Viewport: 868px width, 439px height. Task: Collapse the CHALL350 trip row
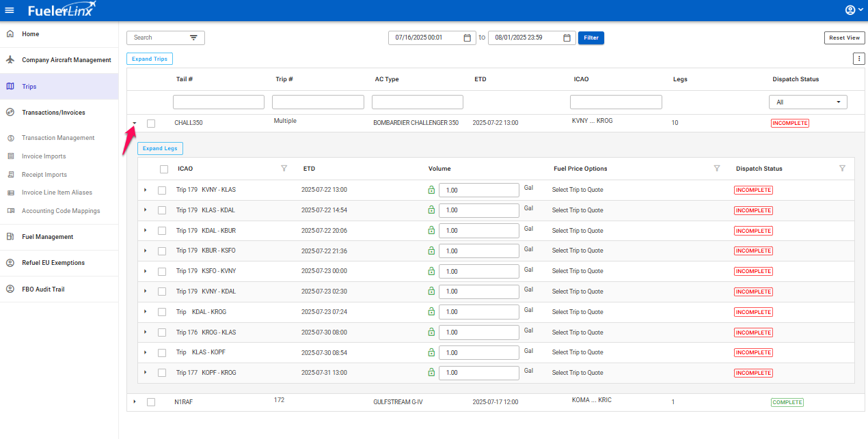135,124
